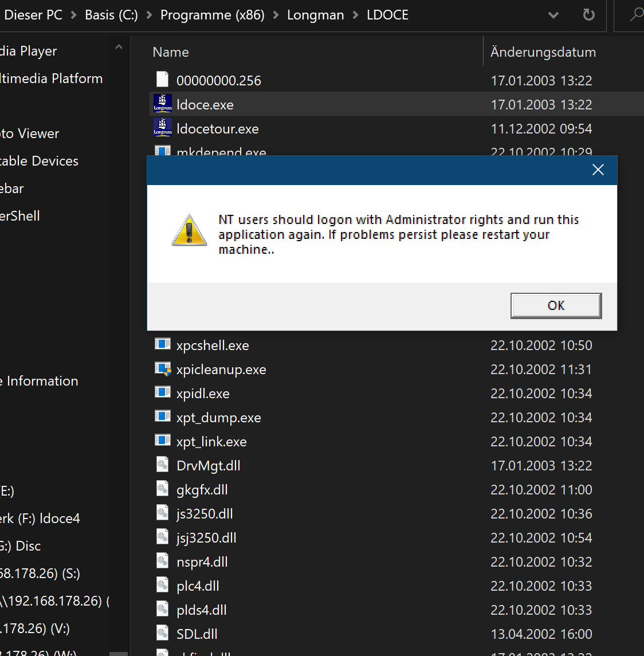Select file xpcshell.exe
Image resolution: width=644 pixels, height=656 pixels.
pos(213,345)
